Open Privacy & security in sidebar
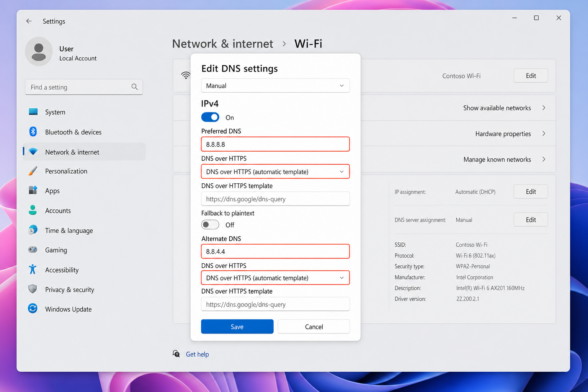Viewport: 588px width, 392px height. click(x=84, y=290)
